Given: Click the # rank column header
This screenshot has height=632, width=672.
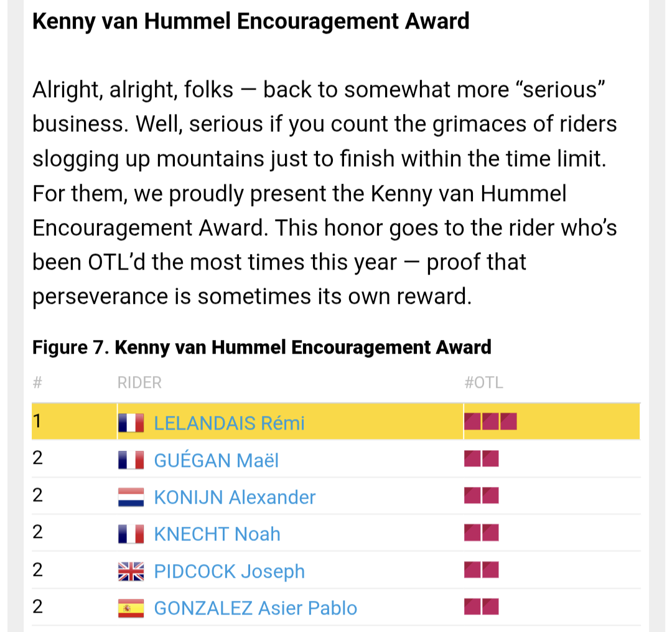Looking at the screenshot, I should pos(37,383).
